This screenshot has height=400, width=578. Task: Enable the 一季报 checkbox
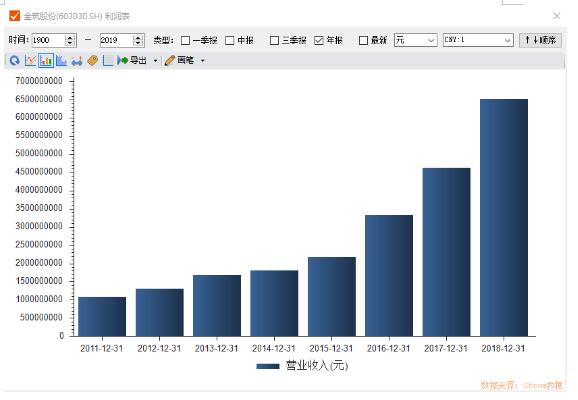185,40
